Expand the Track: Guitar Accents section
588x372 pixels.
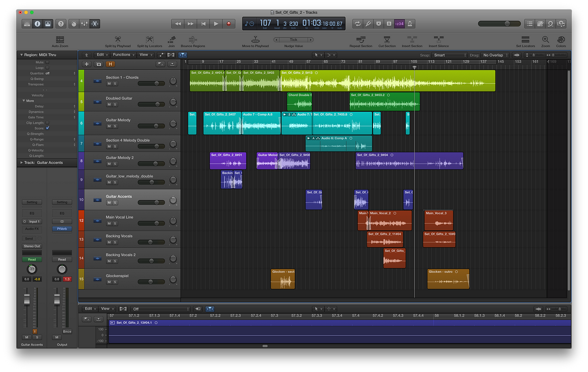21,163
